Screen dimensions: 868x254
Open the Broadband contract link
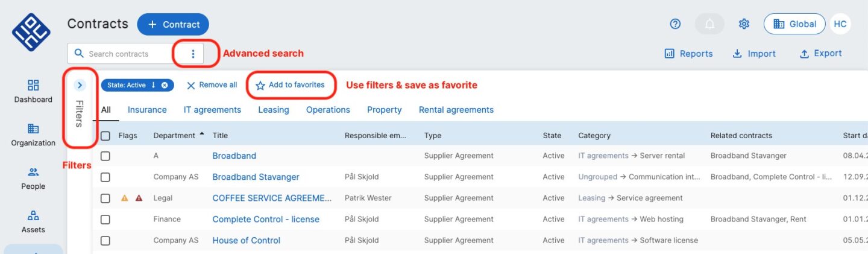pos(234,156)
